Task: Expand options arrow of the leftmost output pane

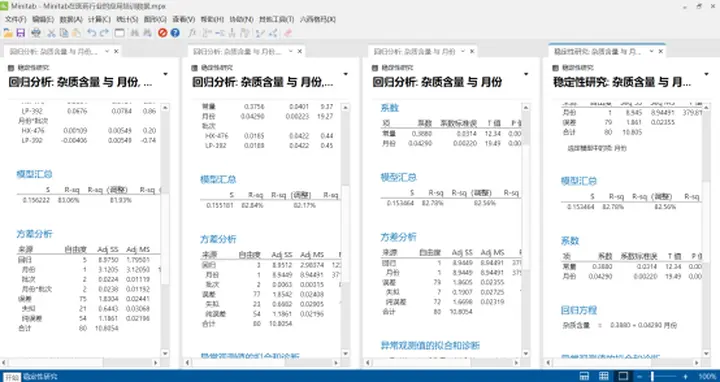Action: 165,74
